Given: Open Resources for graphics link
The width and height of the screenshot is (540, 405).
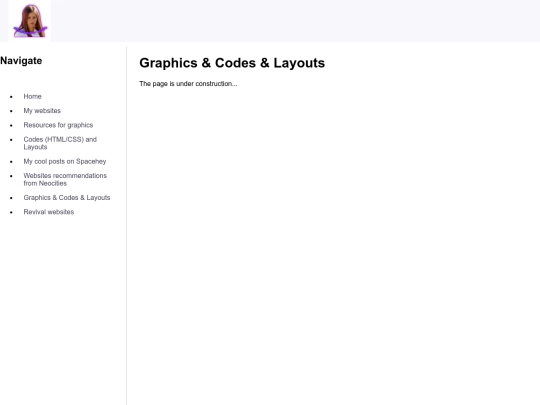Looking at the screenshot, I should point(58,125).
